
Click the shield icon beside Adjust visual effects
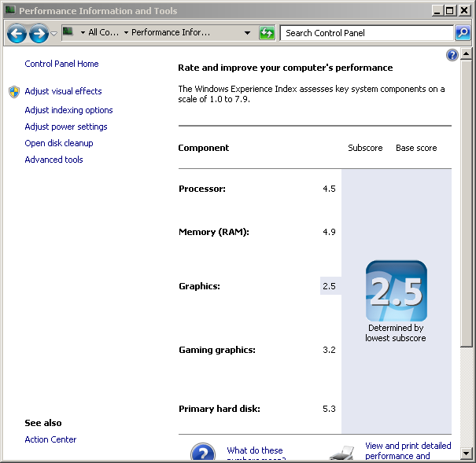coord(14,91)
